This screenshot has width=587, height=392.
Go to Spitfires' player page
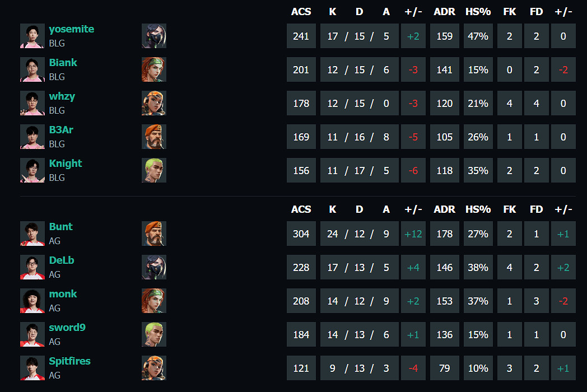[x=69, y=361]
